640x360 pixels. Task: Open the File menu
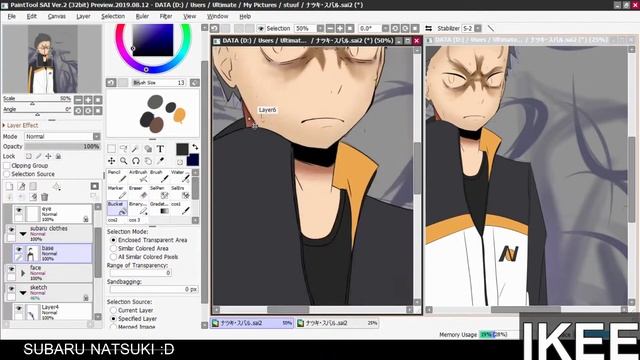tap(12, 16)
